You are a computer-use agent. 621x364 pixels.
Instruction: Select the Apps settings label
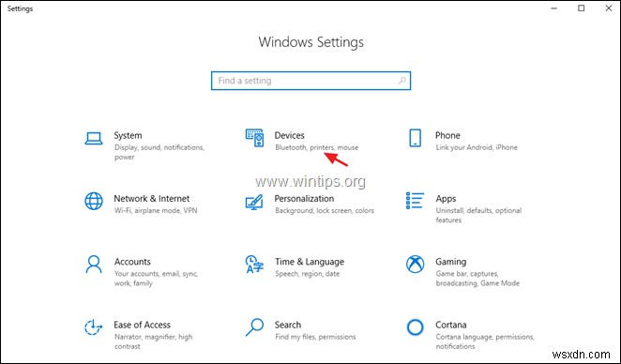point(446,199)
